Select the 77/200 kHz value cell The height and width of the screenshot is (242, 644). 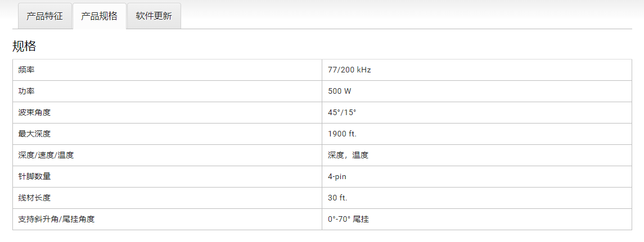click(349, 70)
